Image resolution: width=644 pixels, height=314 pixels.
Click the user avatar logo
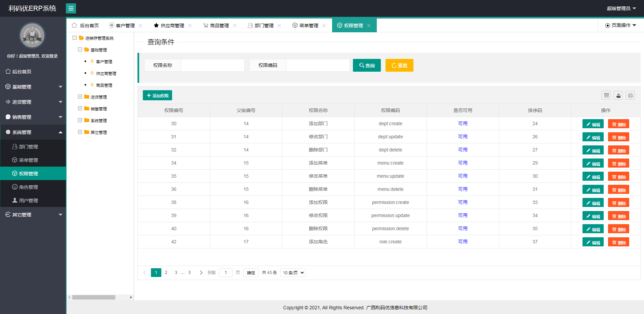pyautogui.click(x=32, y=35)
